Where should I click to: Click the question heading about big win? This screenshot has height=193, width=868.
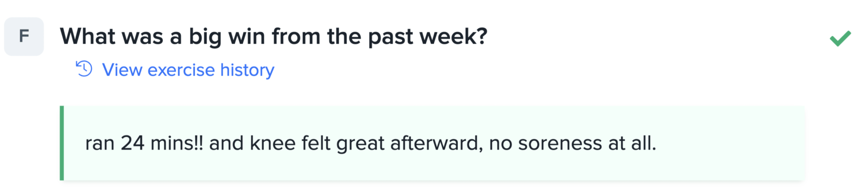click(x=273, y=36)
